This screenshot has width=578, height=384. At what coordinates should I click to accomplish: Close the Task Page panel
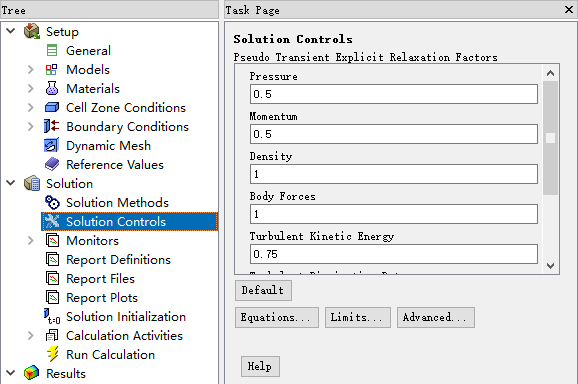pyautogui.click(x=569, y=10)
